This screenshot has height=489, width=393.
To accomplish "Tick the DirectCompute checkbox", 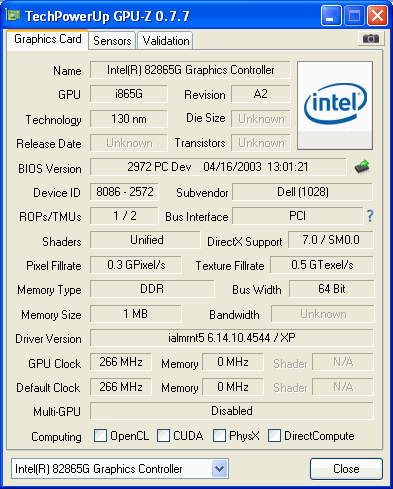I will pyautogui.click(x=274, y=435).
